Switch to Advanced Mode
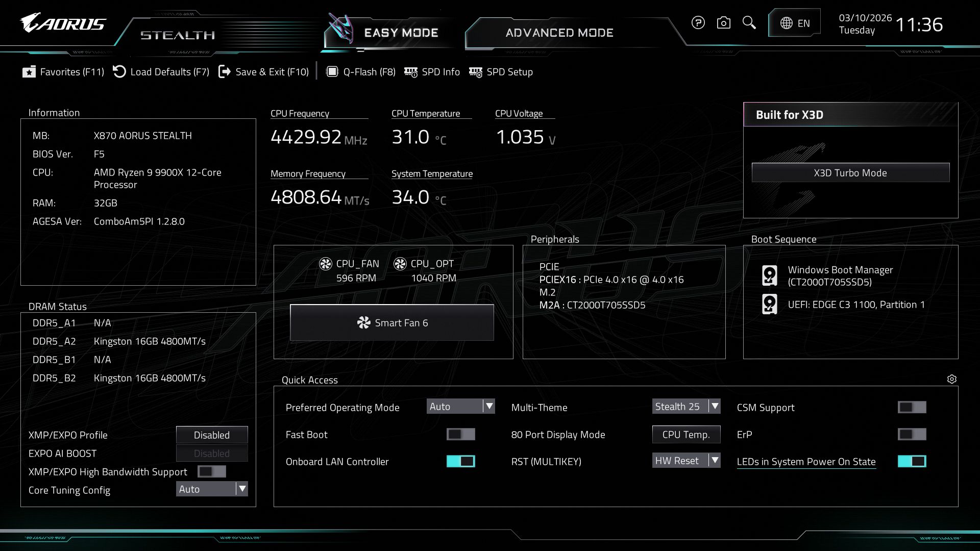 (x=559, y=33)
